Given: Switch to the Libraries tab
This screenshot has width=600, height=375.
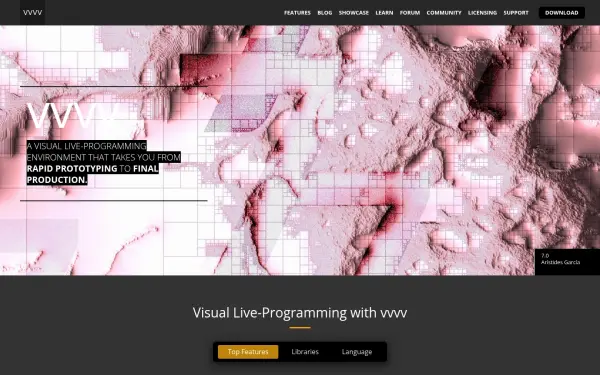Looking at the screenshot, I should coord(305,352).
